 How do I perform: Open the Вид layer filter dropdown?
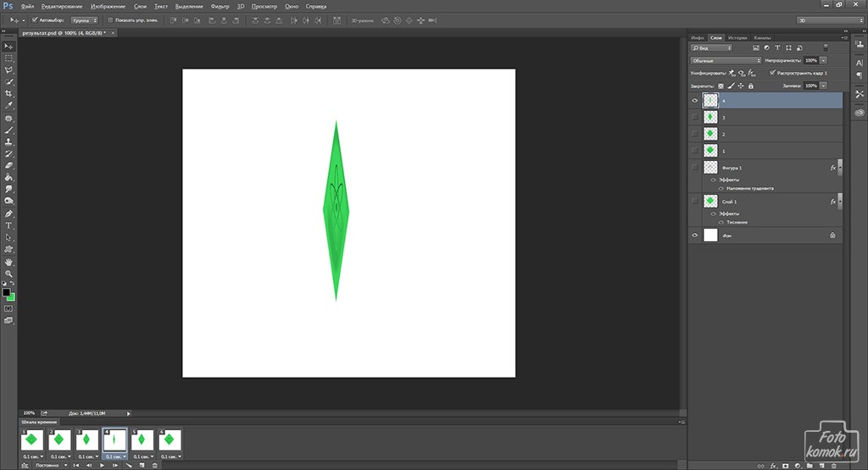tap(711, 48)
